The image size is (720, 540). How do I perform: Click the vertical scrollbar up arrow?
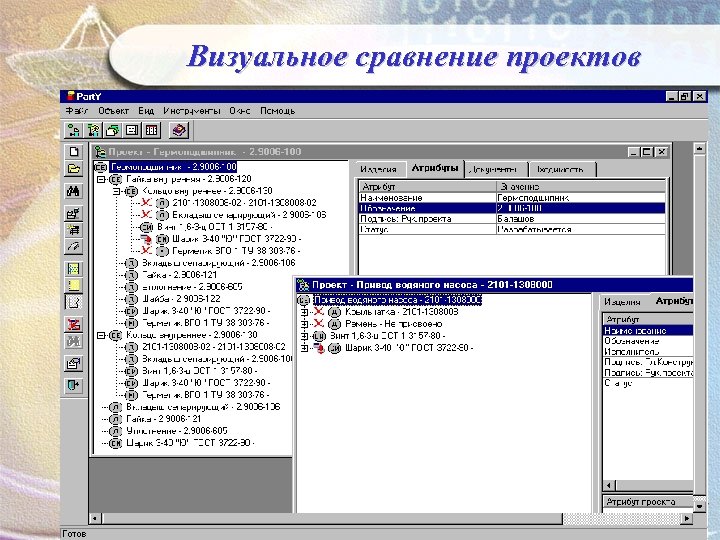point(699,148)
